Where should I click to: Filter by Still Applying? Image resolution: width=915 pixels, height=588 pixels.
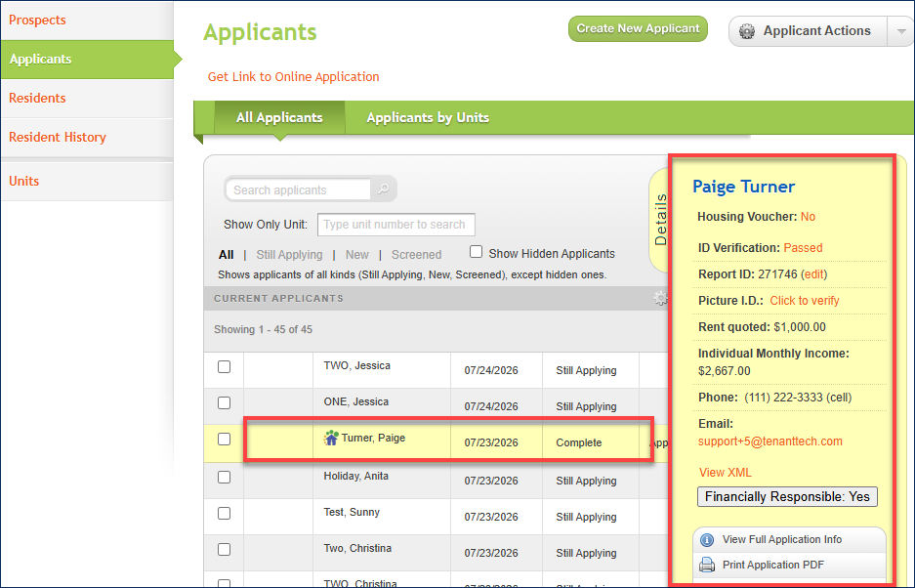289,255
